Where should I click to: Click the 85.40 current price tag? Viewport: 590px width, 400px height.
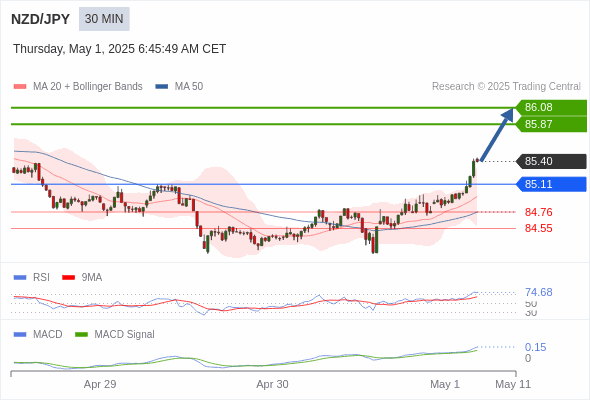pos(551,161)
